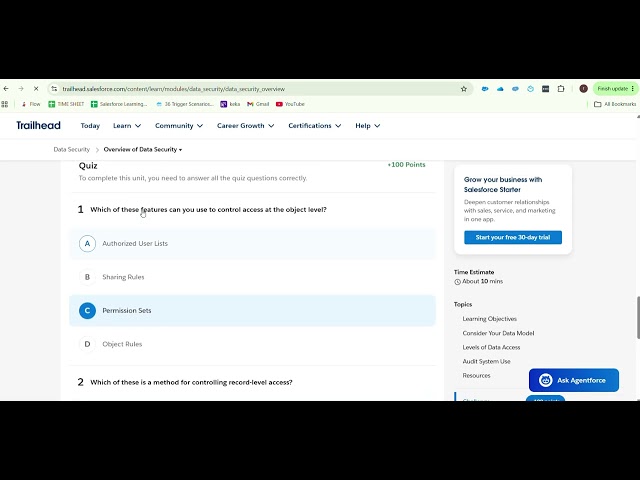The image size is (640, 480).
Task: Open the Today nav item
Action: (x=90, y=126)
